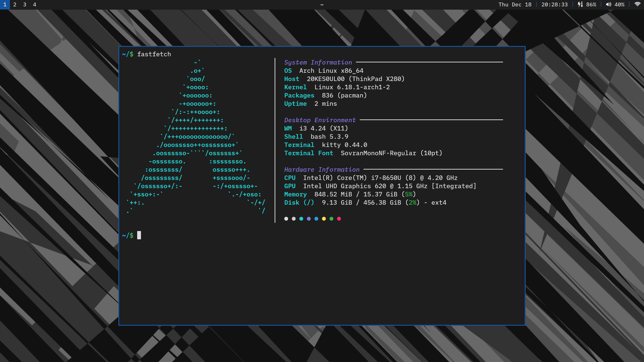This screenshot has width=644, height=362.
Task: Click the cyan color dot
Action: click(x=301, y=219)
